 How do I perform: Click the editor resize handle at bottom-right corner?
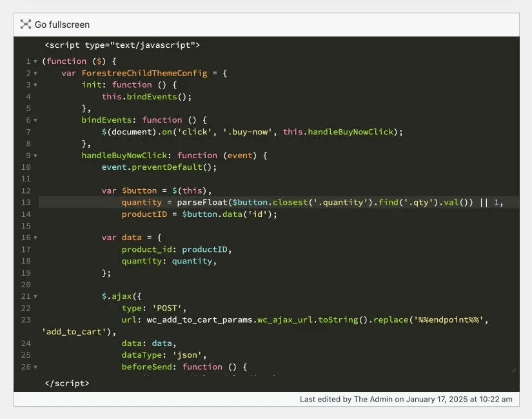coord(514,370)
